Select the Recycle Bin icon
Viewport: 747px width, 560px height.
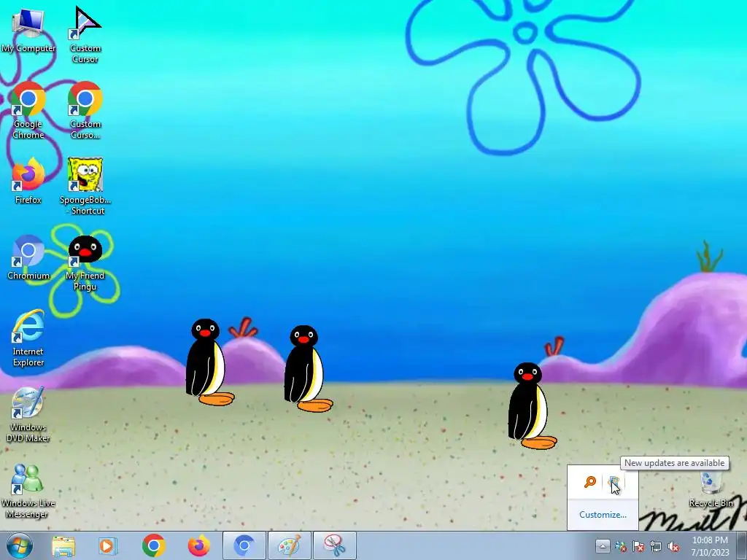click(711, 489)
